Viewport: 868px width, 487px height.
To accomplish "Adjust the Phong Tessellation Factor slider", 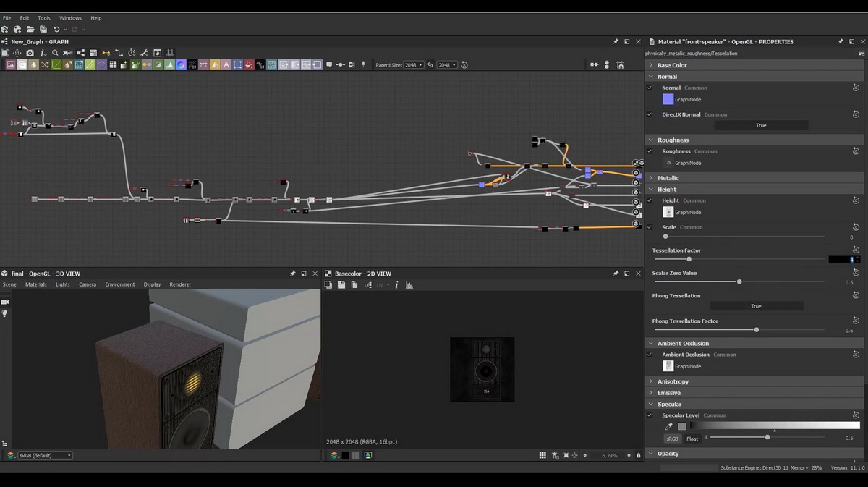I will (x=739, y=330).
